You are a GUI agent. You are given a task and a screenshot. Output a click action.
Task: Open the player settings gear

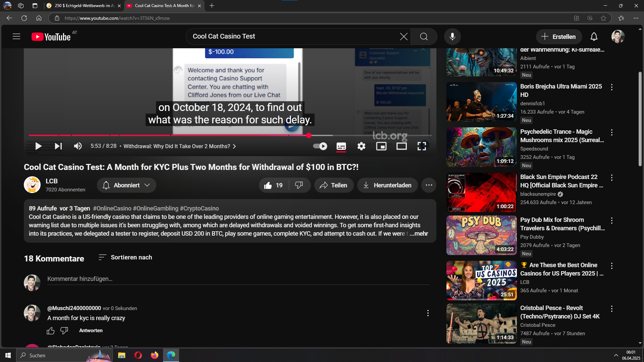(x=361, y=146)
